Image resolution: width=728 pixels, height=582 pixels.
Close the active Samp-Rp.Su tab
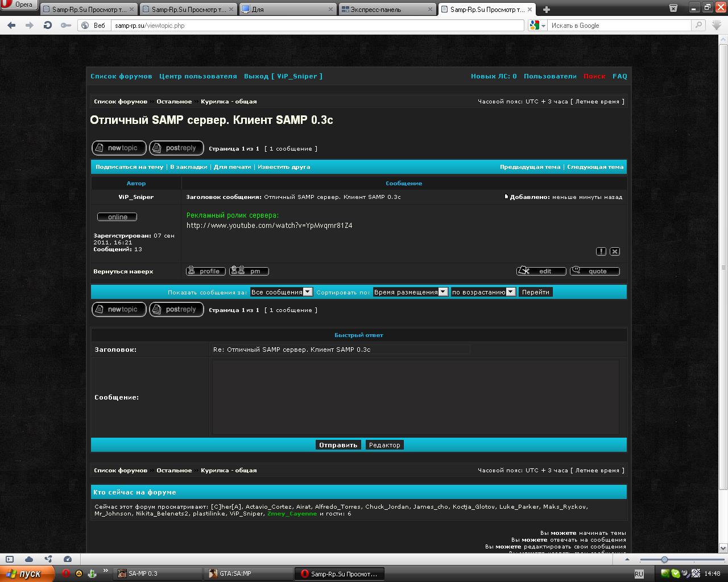tap(530, 9)
